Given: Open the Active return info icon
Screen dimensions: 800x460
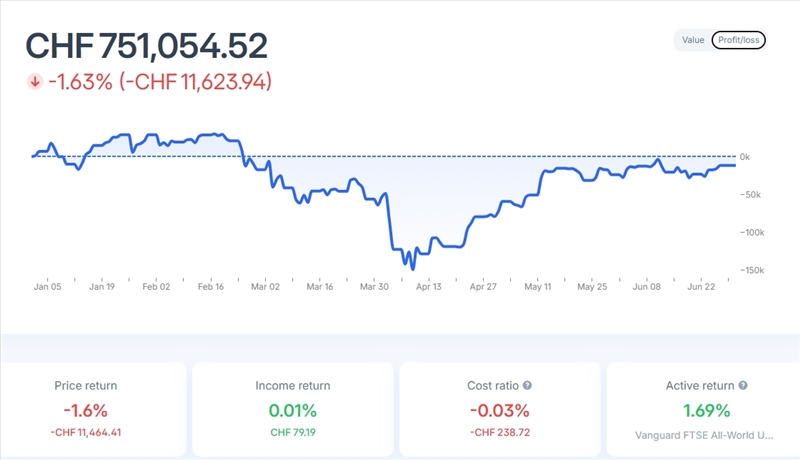Looking at the screenshot, I should 743,385.
